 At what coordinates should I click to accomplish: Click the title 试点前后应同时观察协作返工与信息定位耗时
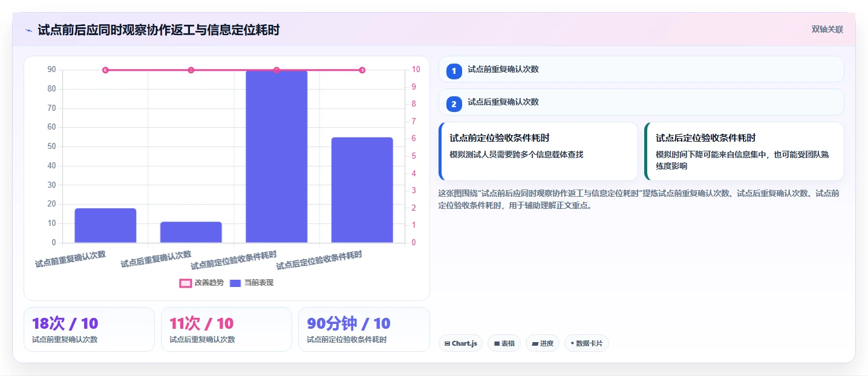(158, 30)
